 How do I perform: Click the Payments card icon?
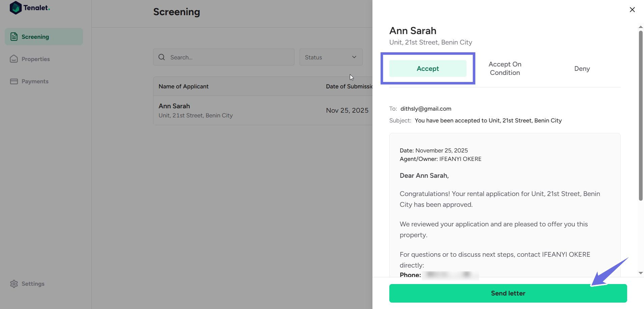click(x=14, y=81)
